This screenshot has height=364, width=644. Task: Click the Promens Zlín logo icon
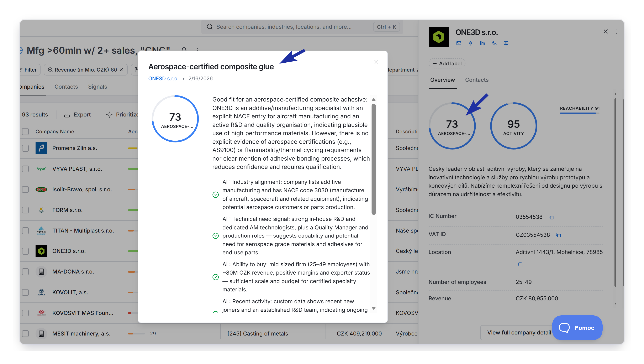(41, 148)
